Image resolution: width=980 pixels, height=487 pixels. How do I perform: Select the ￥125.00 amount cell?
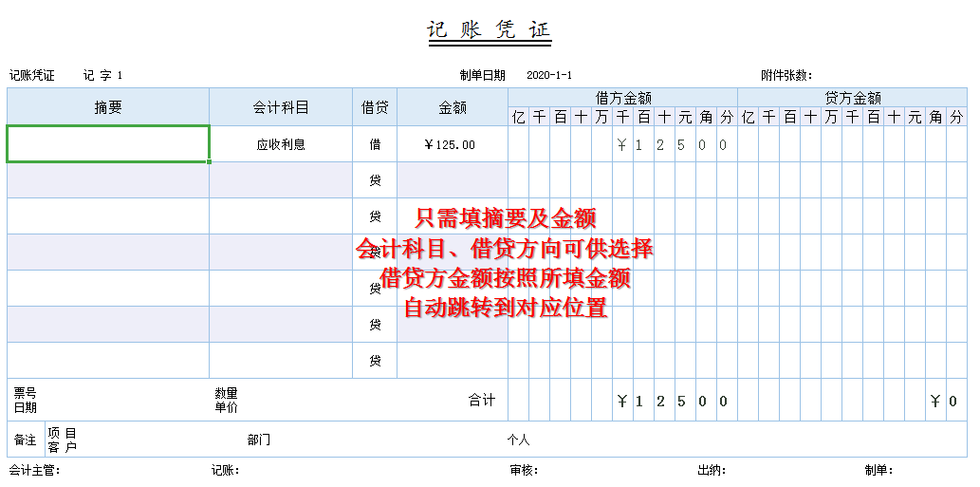pyautogui.click(x=453, y=144)
